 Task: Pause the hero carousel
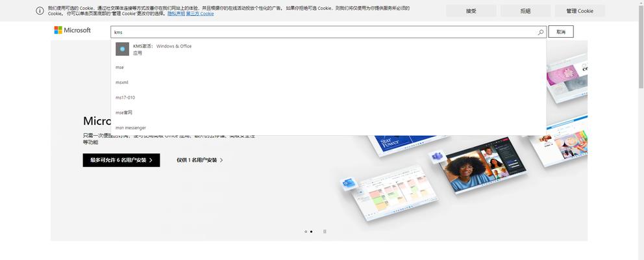(x=325, y=231)
